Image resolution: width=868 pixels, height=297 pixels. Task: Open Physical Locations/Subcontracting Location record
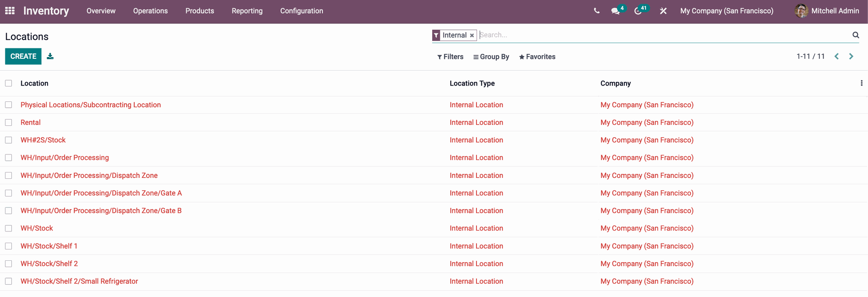(90, 105)
